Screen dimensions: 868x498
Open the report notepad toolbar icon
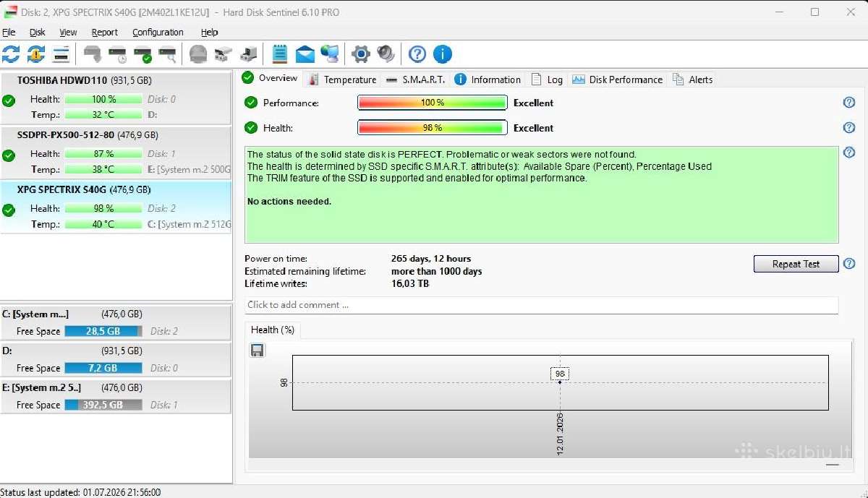point(280,53)
